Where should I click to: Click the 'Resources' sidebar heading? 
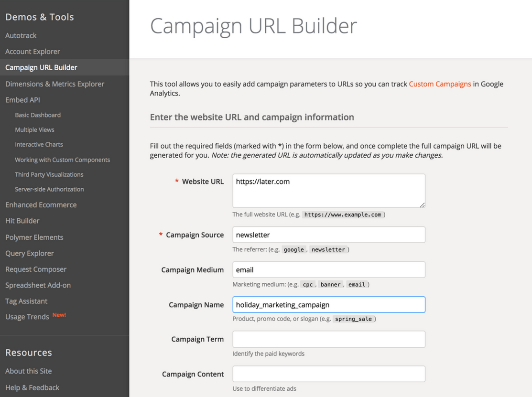click(29, 353)
